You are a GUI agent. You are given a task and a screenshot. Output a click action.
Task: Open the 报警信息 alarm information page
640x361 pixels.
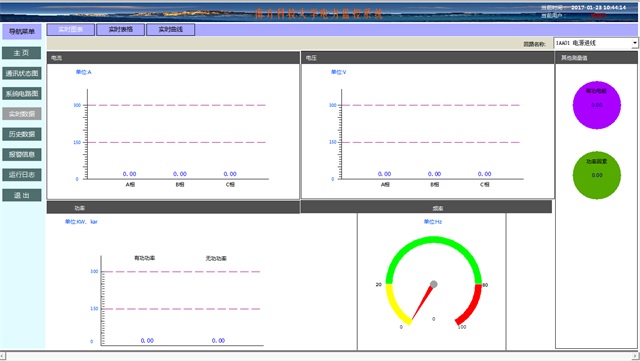(x=22, y=154)
